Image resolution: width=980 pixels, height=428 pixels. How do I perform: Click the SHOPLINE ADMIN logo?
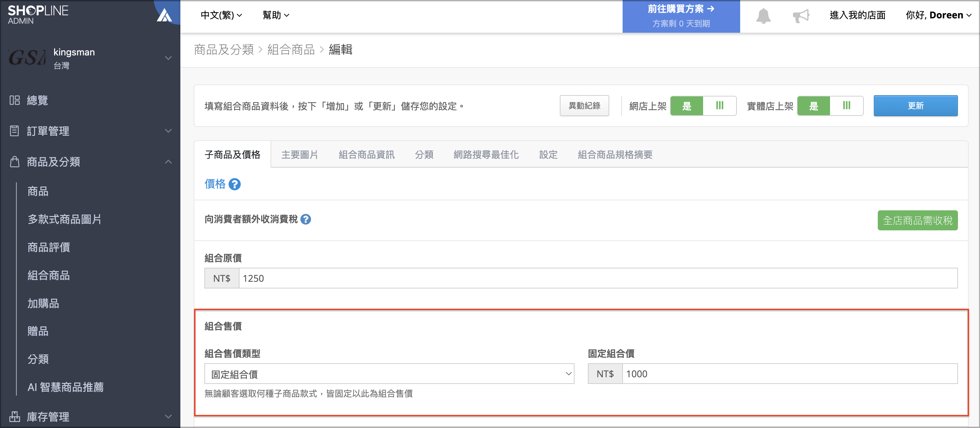coord(38,14)
